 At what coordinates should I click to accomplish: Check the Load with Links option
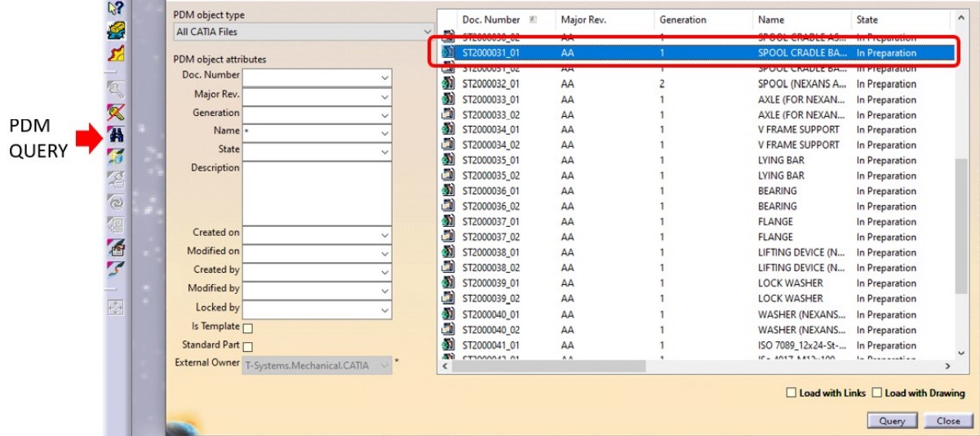[x=790, y=394]
